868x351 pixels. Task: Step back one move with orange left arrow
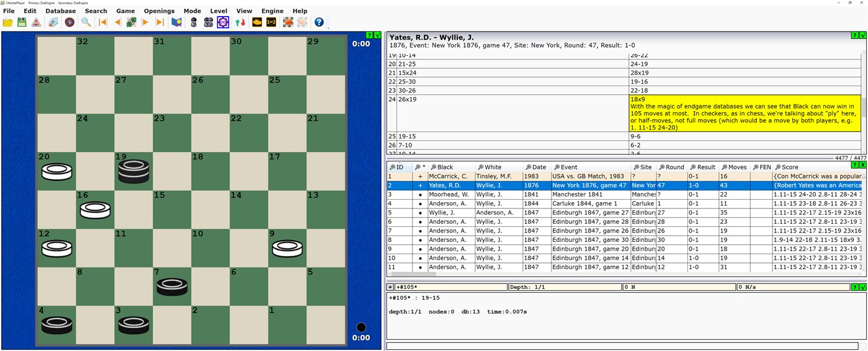117,22
